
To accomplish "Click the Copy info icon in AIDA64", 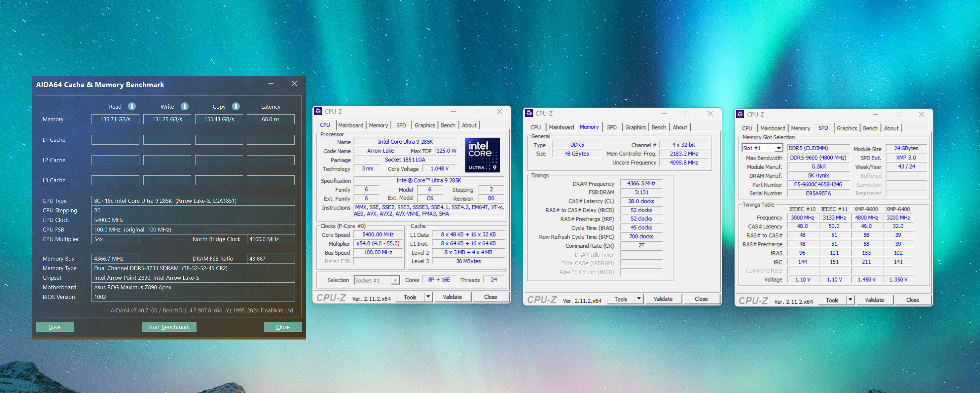I will pos(236,107).
